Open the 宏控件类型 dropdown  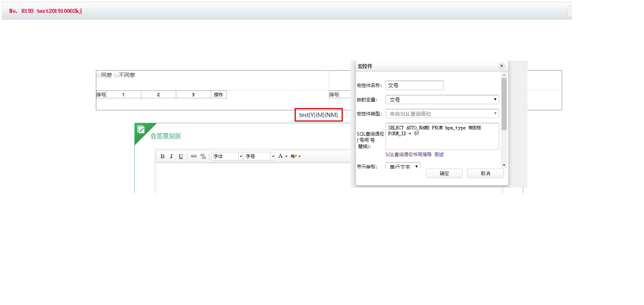point(442,113)
